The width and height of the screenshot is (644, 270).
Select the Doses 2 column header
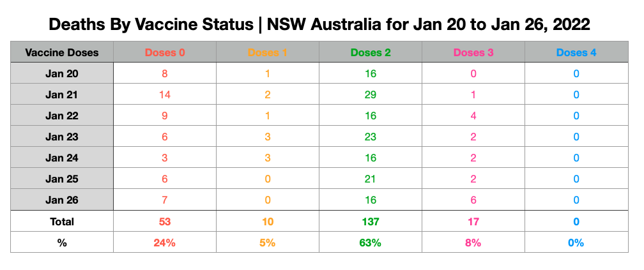tap(371, 52)
